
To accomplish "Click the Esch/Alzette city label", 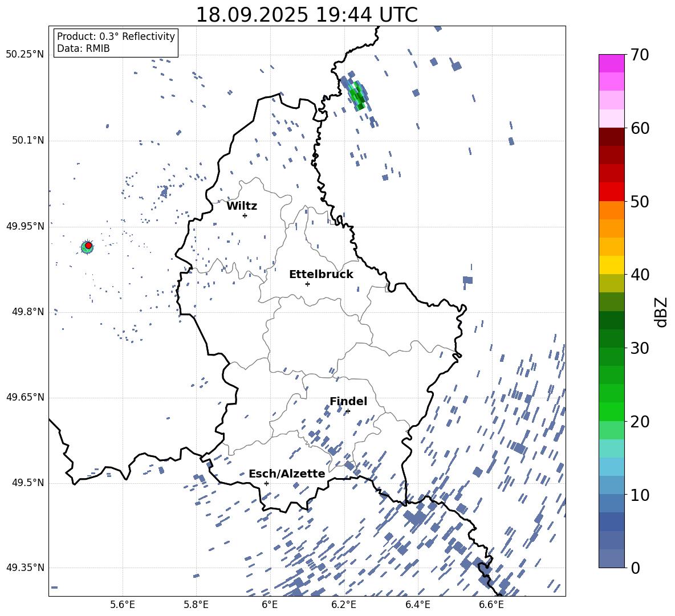I will pos(287,474).
